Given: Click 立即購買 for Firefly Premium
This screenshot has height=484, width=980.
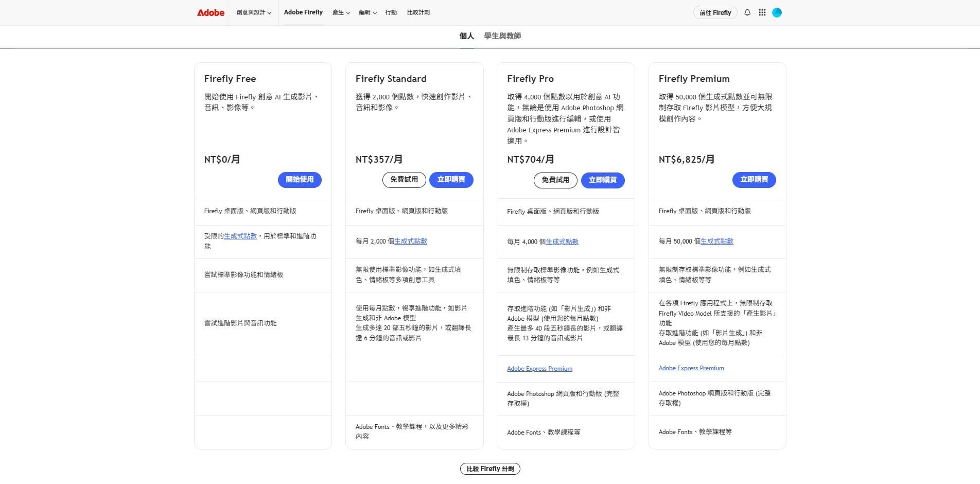Looking at the screenshot, I should pyautogui.click(x=754, y=180).
